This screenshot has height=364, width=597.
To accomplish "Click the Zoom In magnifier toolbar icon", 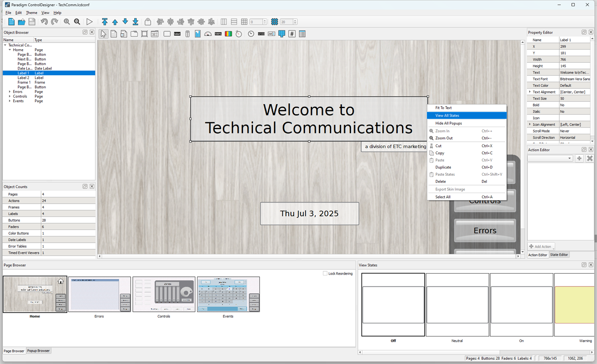I will pos(67,22).
